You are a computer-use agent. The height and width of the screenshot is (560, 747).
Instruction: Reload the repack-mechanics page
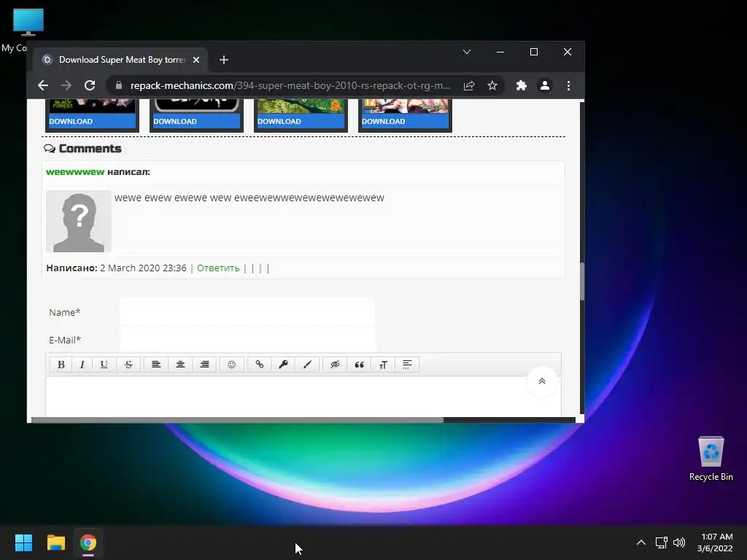[90, 86]
